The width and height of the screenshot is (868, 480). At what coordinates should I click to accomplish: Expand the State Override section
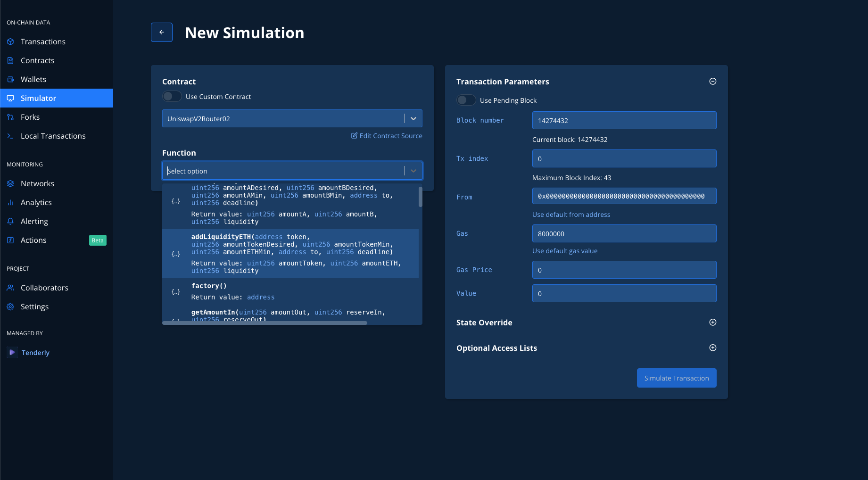coord(713,322)
